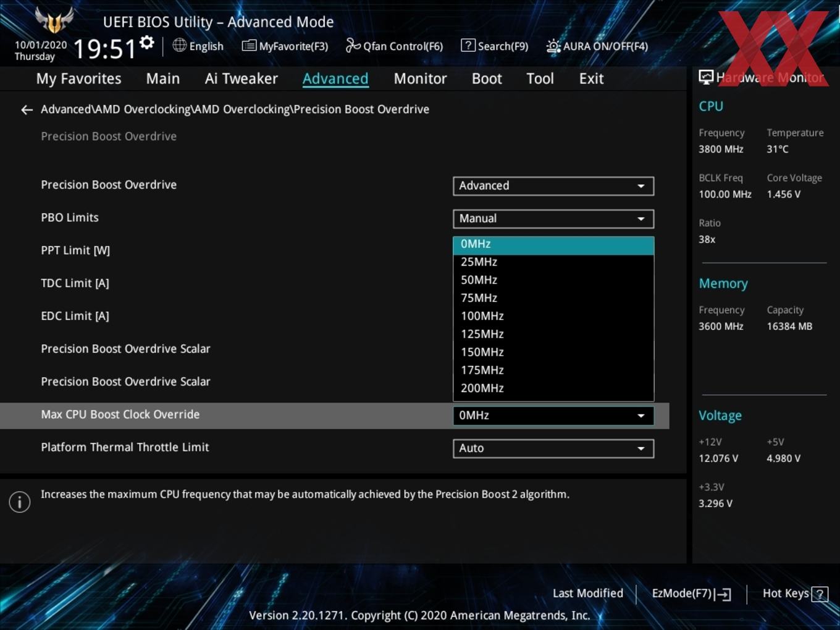This screenshot has width=840, height=630.
Task: Open Qfan Control(F6) fan icon
Action: point(353,45)
